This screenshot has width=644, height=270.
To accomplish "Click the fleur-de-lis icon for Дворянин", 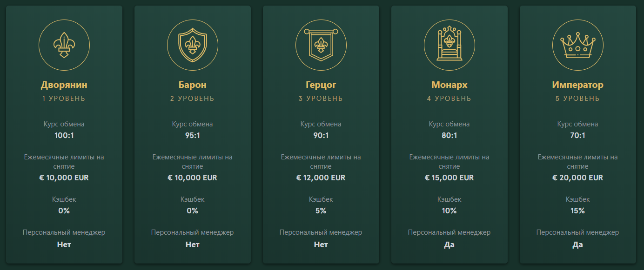I will click(x=64, y=45).
